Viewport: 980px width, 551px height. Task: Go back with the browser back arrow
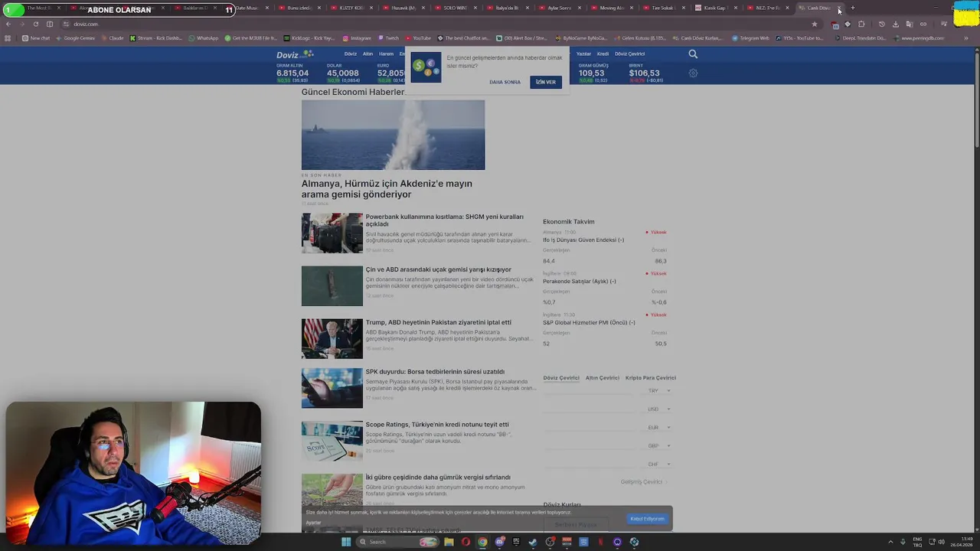tap(8, 24)
